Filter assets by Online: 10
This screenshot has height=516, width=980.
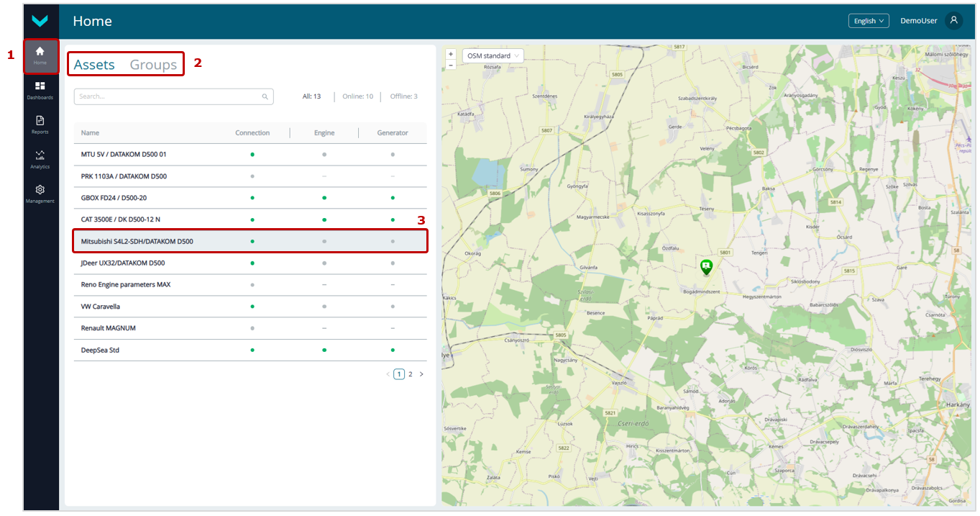coord(357,96)
